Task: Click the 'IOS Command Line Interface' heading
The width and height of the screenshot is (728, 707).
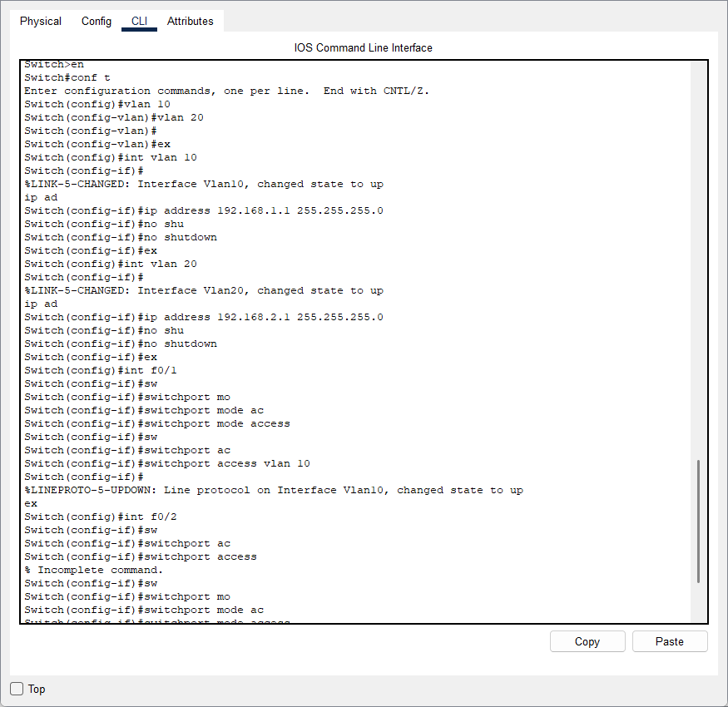Action: click(364, 47)
